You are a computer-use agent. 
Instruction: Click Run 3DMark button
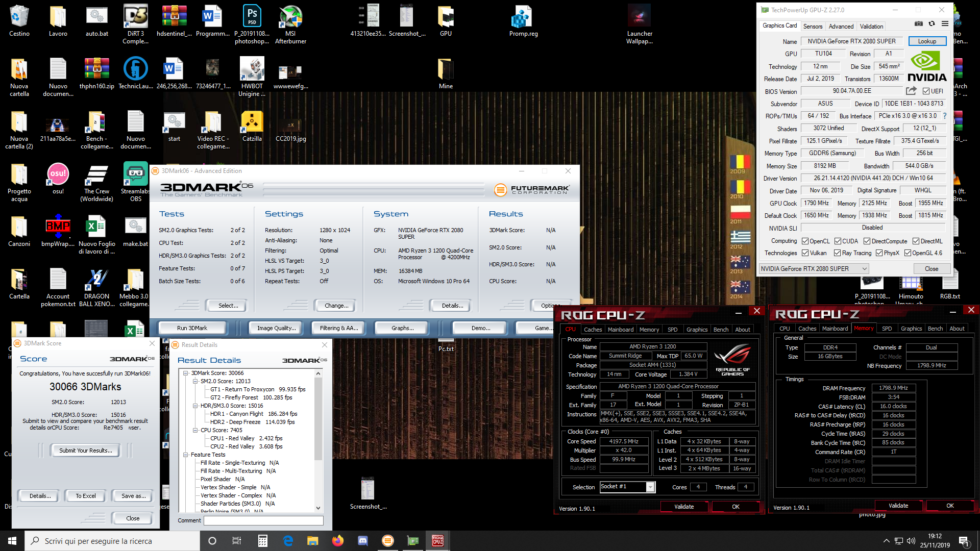point(192,328)
